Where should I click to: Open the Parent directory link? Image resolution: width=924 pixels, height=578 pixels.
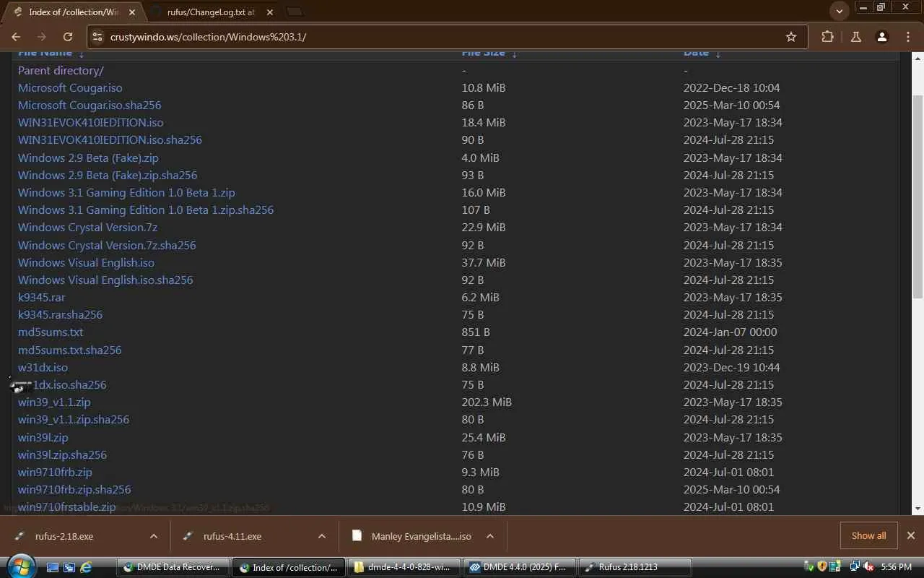[x=61, y=70]
